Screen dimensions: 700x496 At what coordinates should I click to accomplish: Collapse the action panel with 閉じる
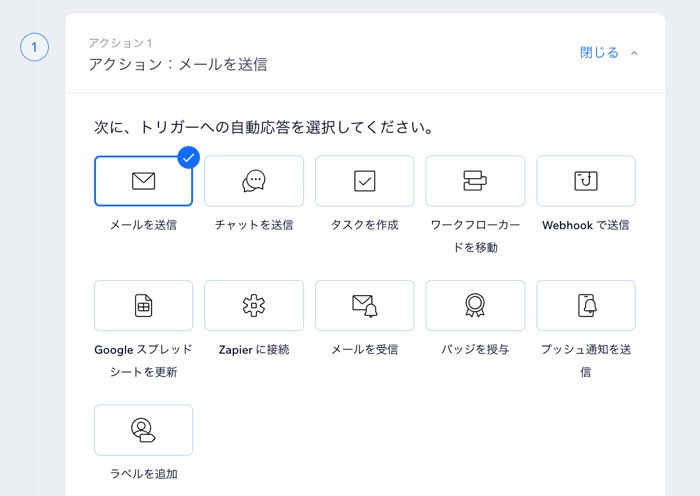point(599,53)
